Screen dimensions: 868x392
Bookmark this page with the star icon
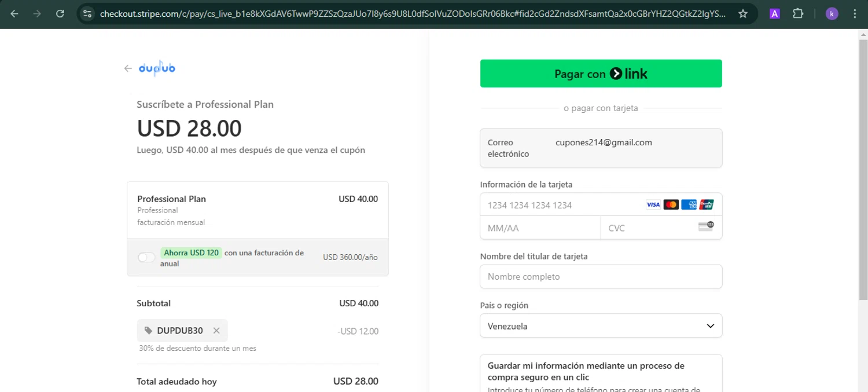coord(743,13)
